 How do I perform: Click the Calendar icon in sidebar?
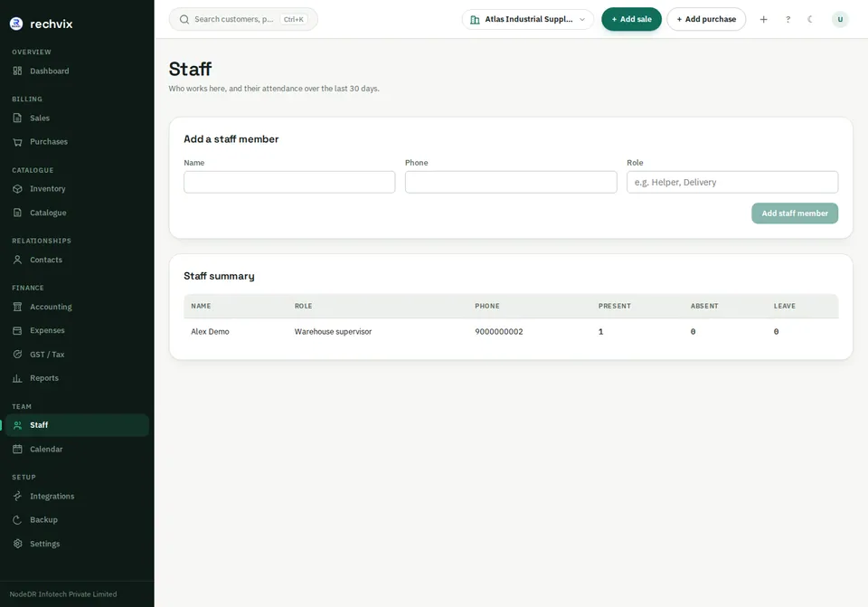(18, 450)
